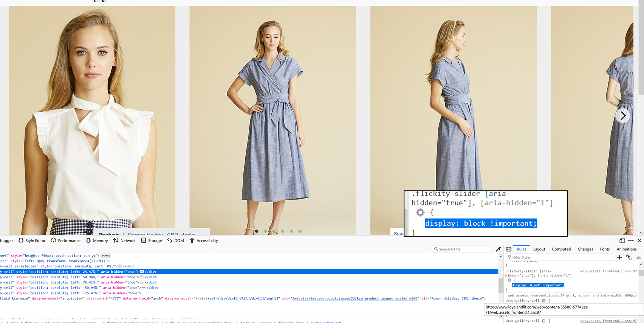Open the Memory panel
644x323 pixels.
tap(97, 241)
